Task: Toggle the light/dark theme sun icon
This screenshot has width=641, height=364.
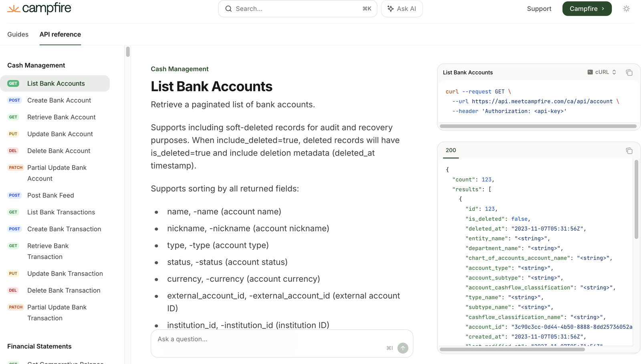Action: (627, 9)
